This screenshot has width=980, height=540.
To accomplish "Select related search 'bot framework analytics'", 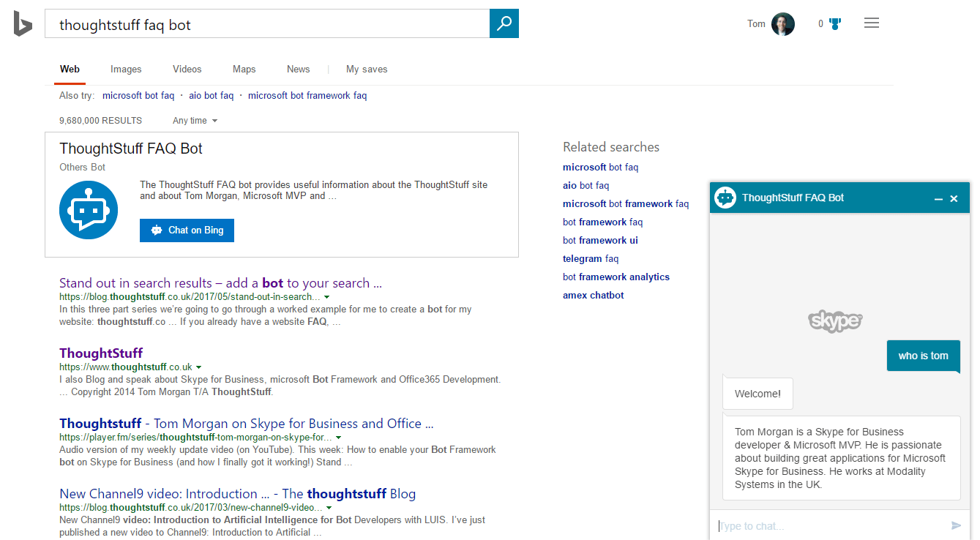I will (x=616, y=277).
